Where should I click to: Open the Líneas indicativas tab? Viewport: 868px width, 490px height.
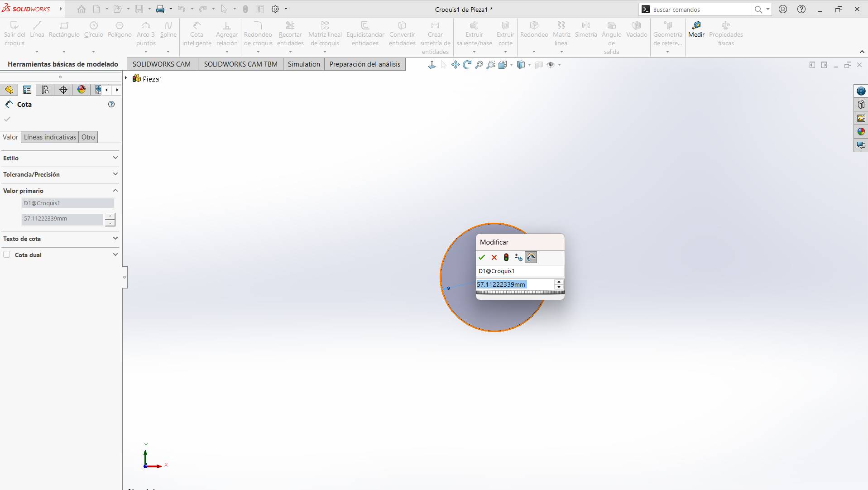tap(50, 137)
